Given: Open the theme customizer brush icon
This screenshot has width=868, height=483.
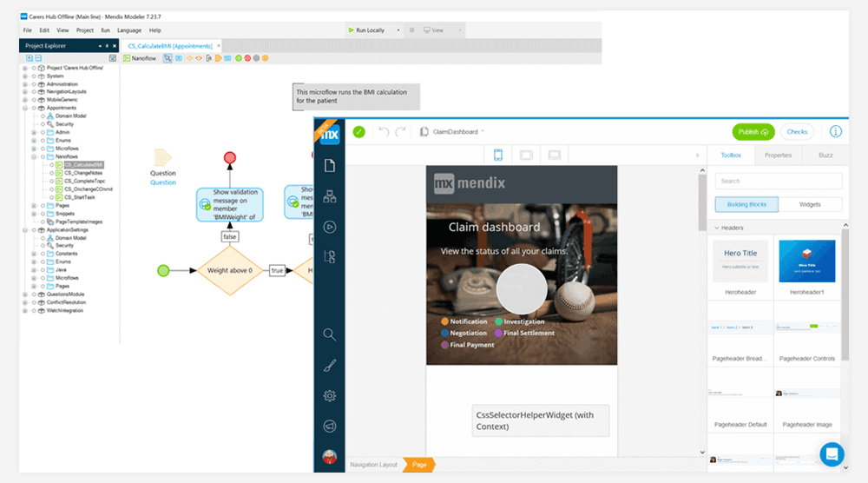Looking at the screenshot, I should (329, 366).
